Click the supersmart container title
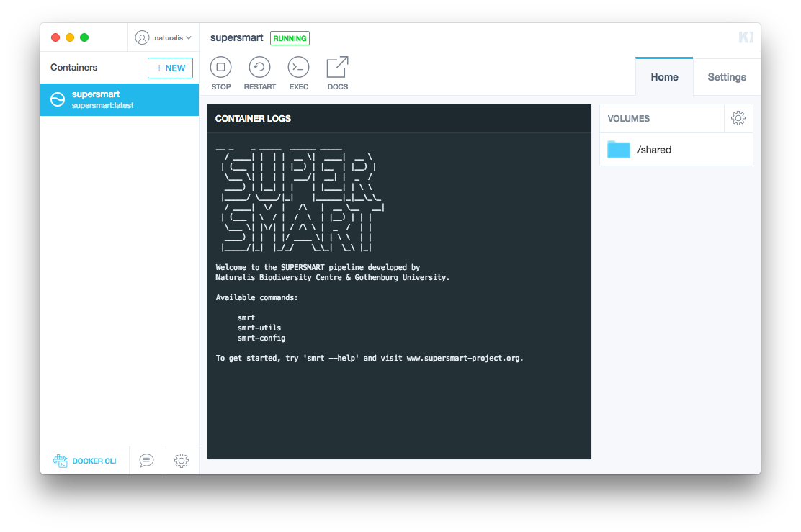Screen dimensions: 801x532 (x=236, y=37)
